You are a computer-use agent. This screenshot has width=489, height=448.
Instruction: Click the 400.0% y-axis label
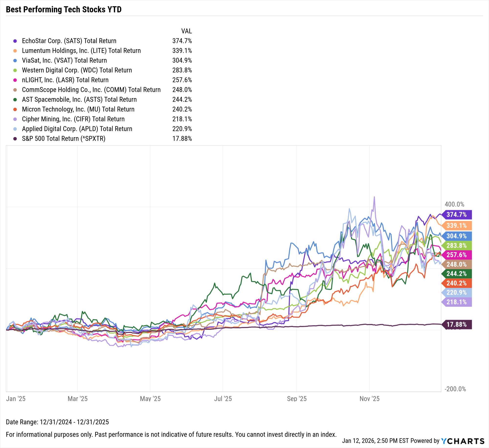[x=454, y=204]
